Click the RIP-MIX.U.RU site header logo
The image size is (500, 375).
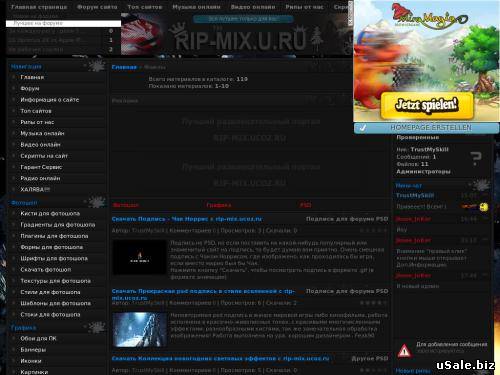pos(240,39)
